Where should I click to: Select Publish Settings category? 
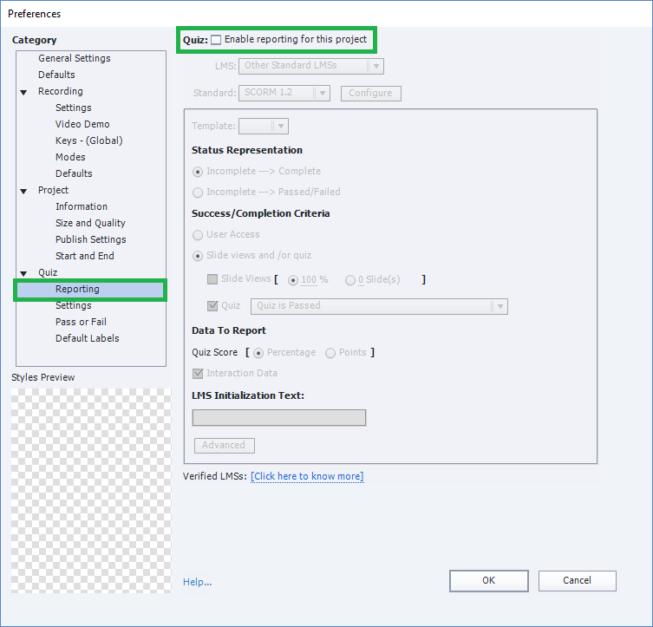pyautogui.click(x=91, y=240)
